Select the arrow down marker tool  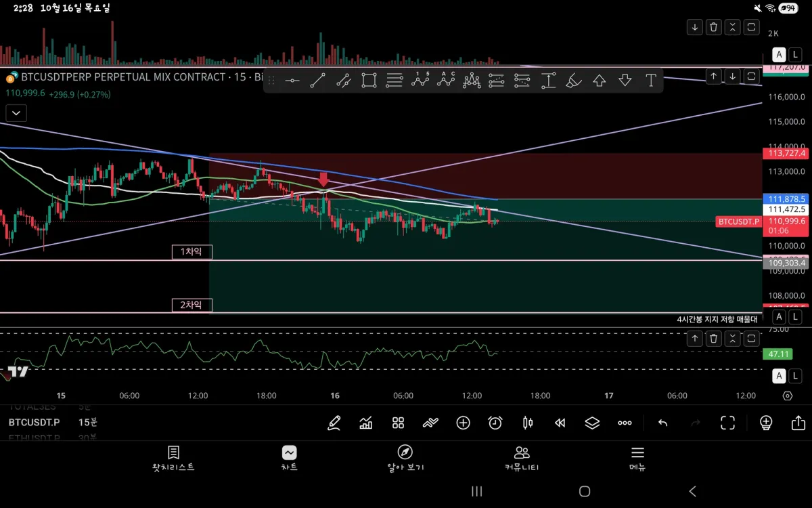click(x=625, y=81)
